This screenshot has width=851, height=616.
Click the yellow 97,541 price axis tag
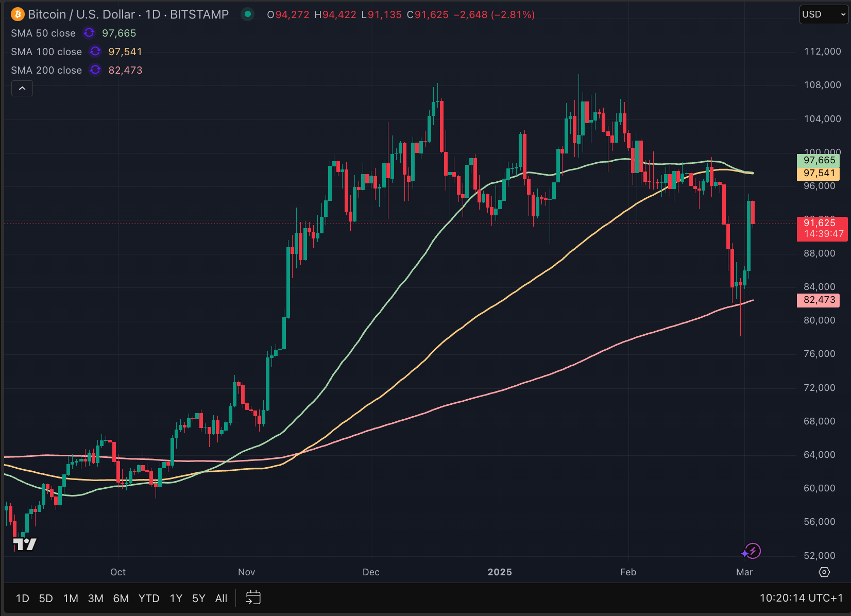pyautogui.click(x=819, y=174)
